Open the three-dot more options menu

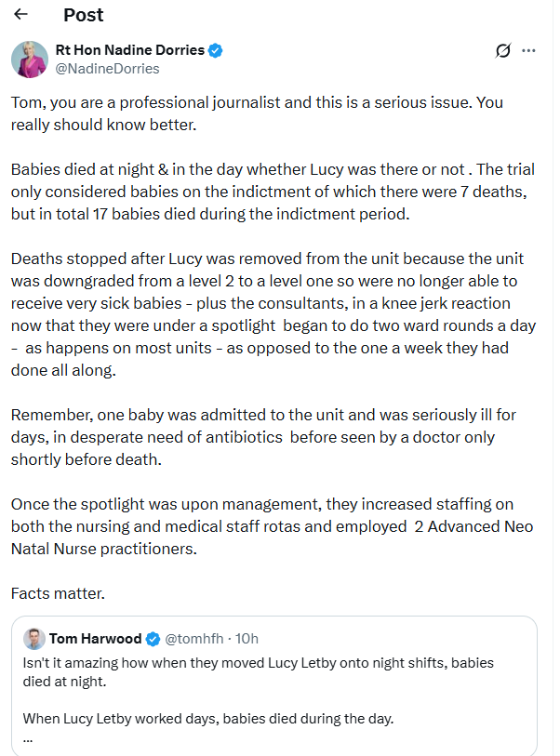click(528, 50)
